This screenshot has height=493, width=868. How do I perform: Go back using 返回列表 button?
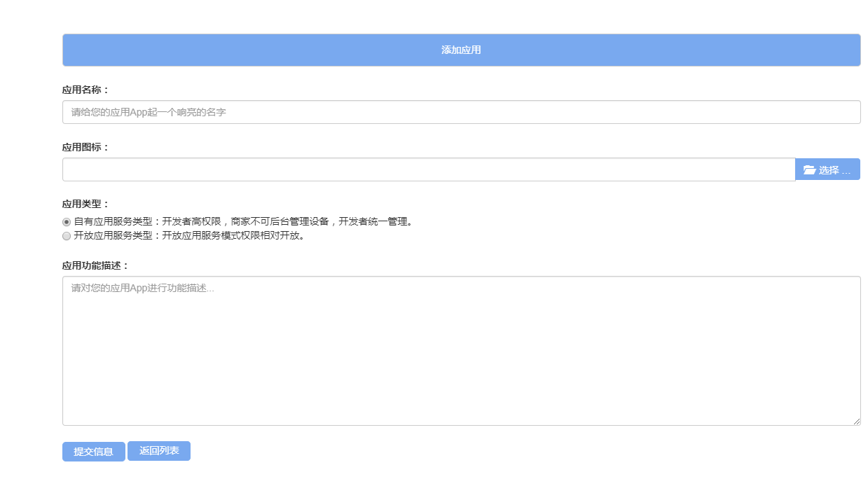(x=159, y=451)
